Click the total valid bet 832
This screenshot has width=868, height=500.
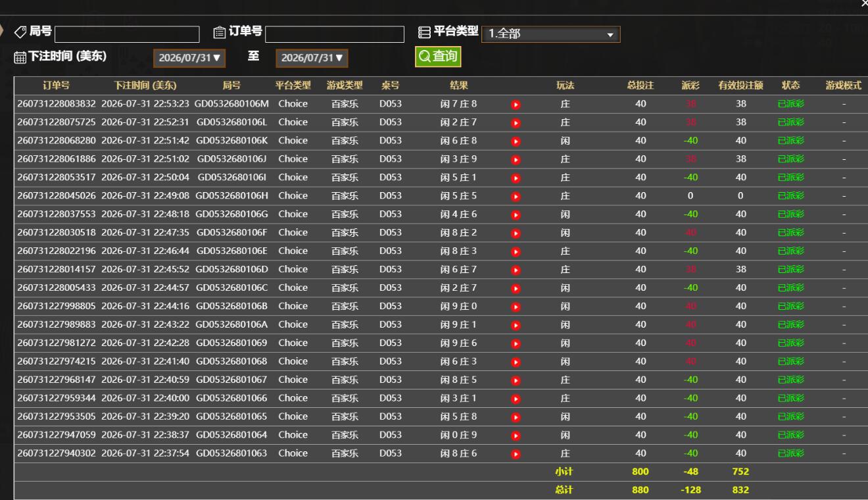point(740,490)
